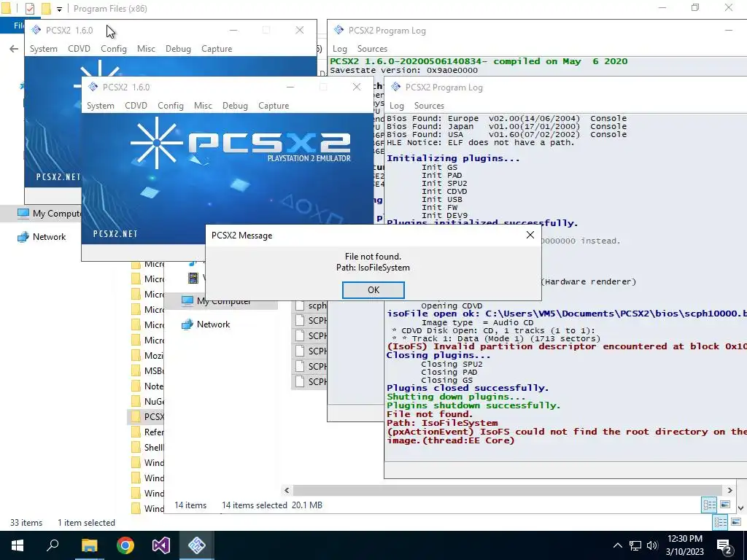Open Config menu in front PCSX2 window
This screenshot has width=747, height=560.
(171, 106)
